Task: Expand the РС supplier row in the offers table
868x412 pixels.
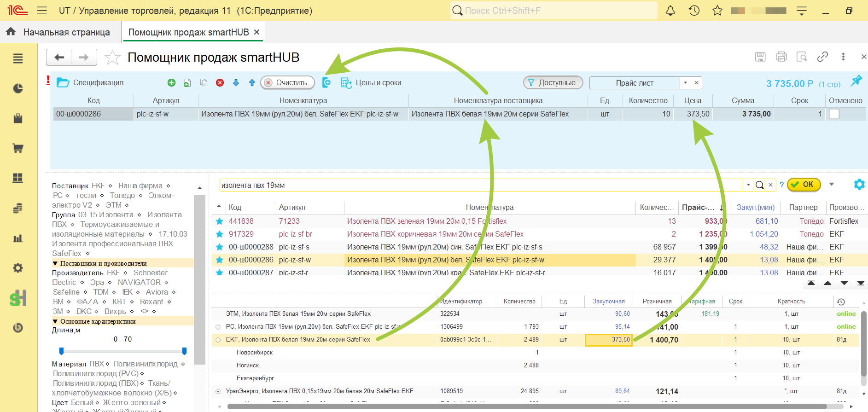Action: click(218, 327)
